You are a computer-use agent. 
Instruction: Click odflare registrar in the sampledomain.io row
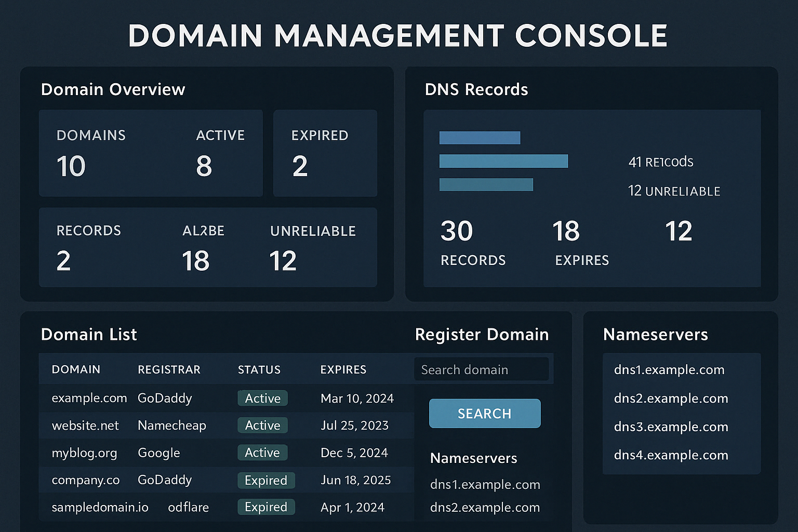click(x=188, y=507)
